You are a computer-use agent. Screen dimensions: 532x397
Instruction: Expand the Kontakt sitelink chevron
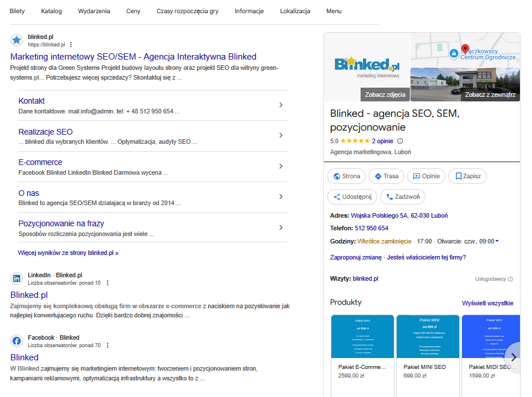[x=280, y=105]
